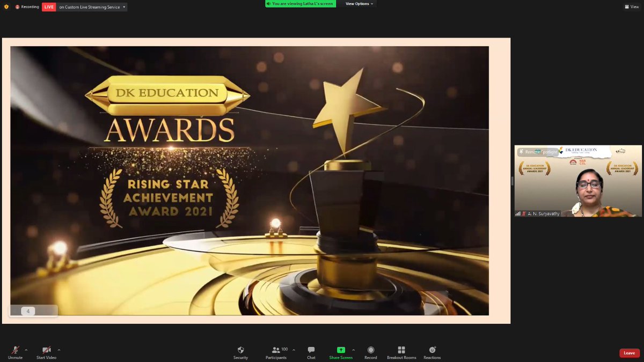Click the red LIVE badge
644x362 pixels.
tap(49, 7)
